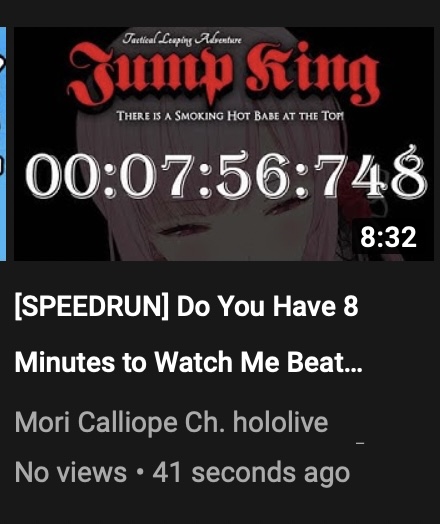The width and height of the screenshot is (440, 524).
Task: Click the word 'hololive' in the channel name
Action: click(x=281, y=422)
